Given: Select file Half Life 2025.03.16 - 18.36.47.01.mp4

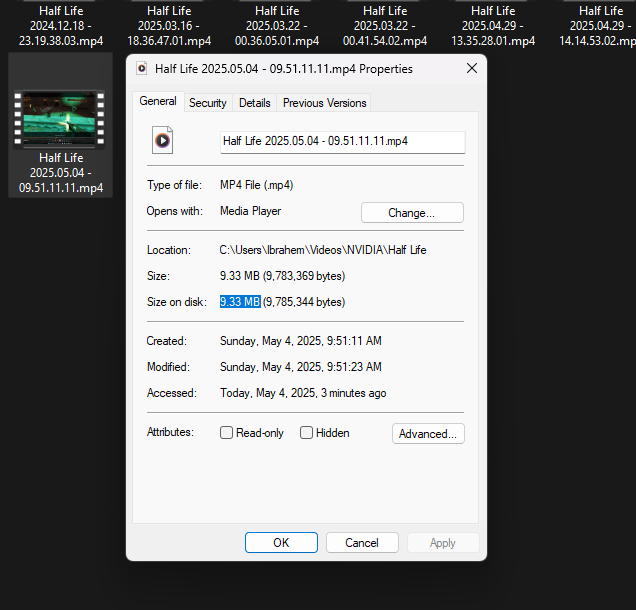Looking at the screenshot, I should (169, 26).
